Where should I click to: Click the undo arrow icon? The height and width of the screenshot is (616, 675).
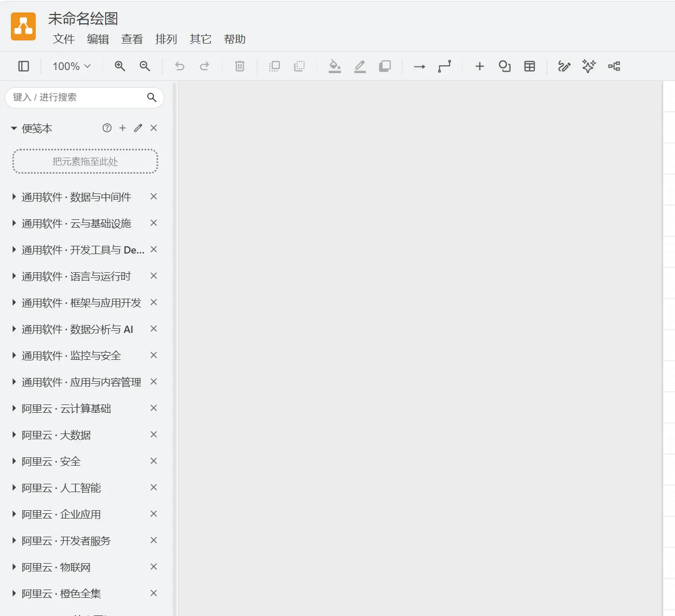(179, 66)
